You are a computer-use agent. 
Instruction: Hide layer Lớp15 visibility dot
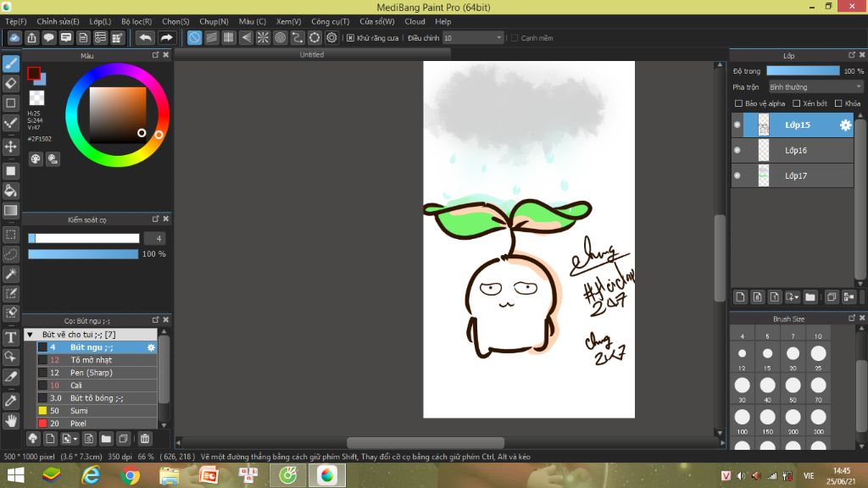coord(737,125)
